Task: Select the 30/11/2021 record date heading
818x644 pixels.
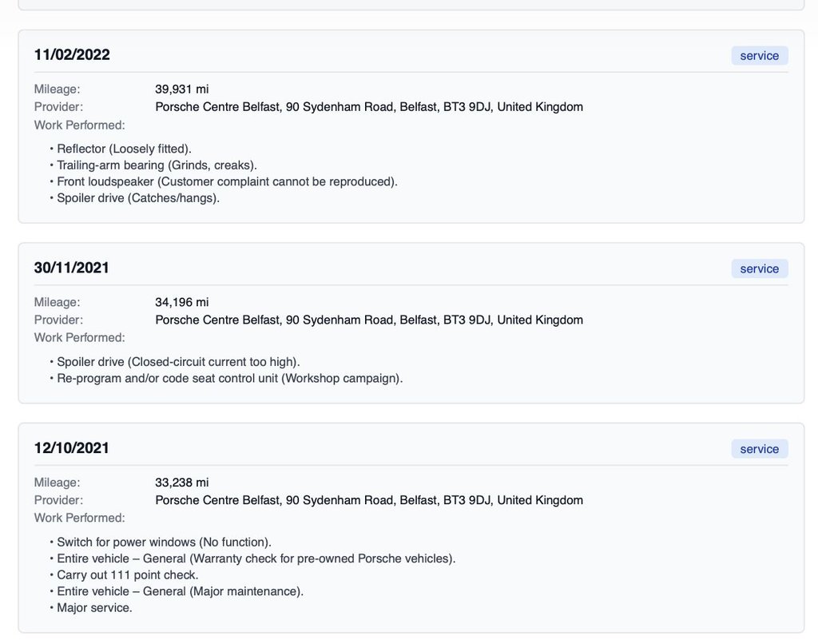Action: 72,268
